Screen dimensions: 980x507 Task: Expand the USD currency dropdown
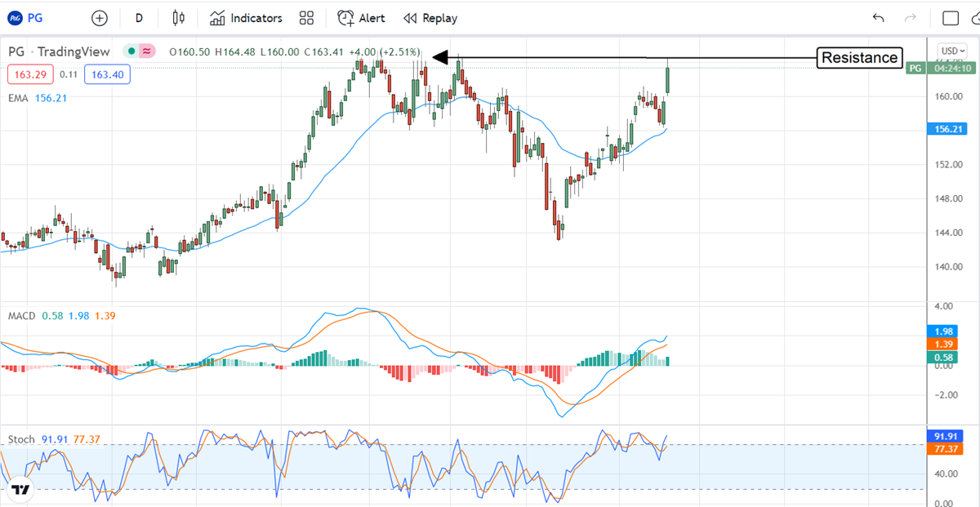(952, 51)
